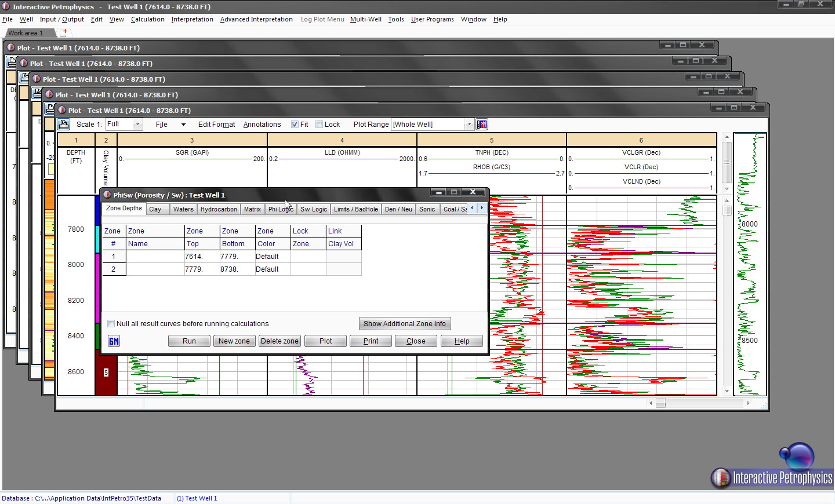Switch to the Matrix tab
The image size is (835, 504).
point(252,210)
